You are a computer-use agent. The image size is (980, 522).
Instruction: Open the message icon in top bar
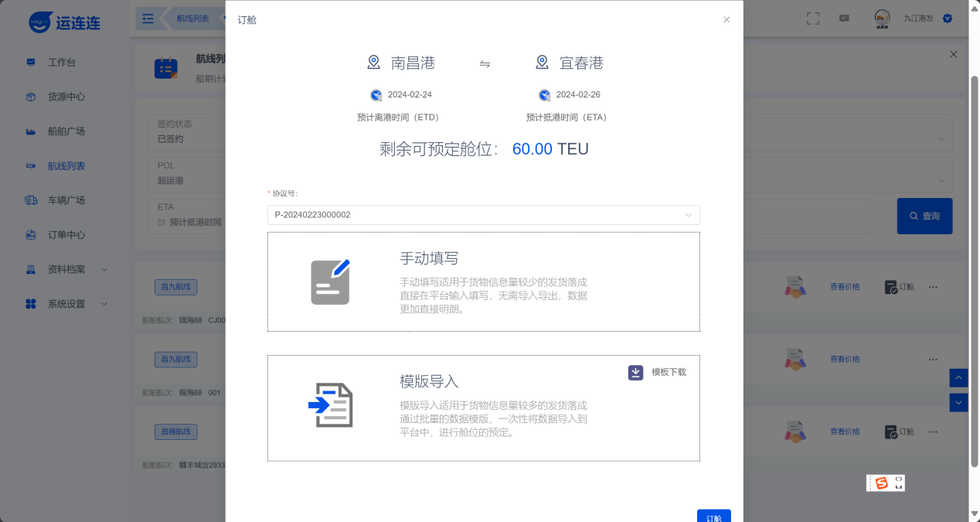click(x=844, y=19)
